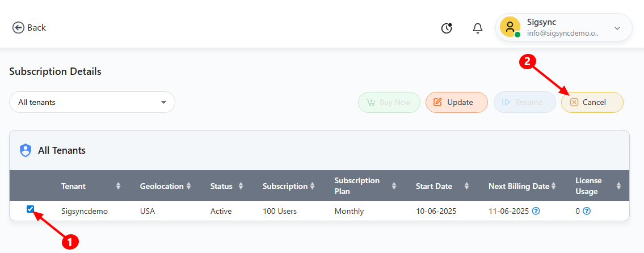
Task: Click License Usage help icon
Action: point(587,211)
